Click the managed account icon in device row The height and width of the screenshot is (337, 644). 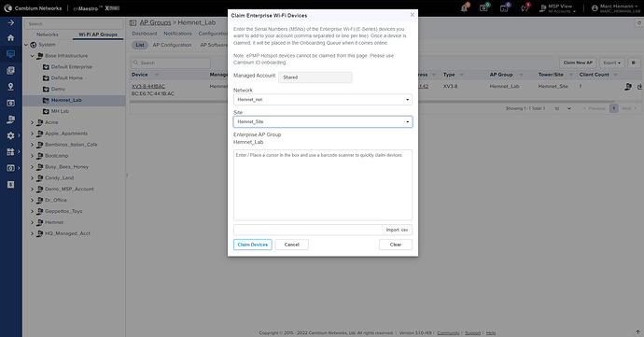coord(628,87)
